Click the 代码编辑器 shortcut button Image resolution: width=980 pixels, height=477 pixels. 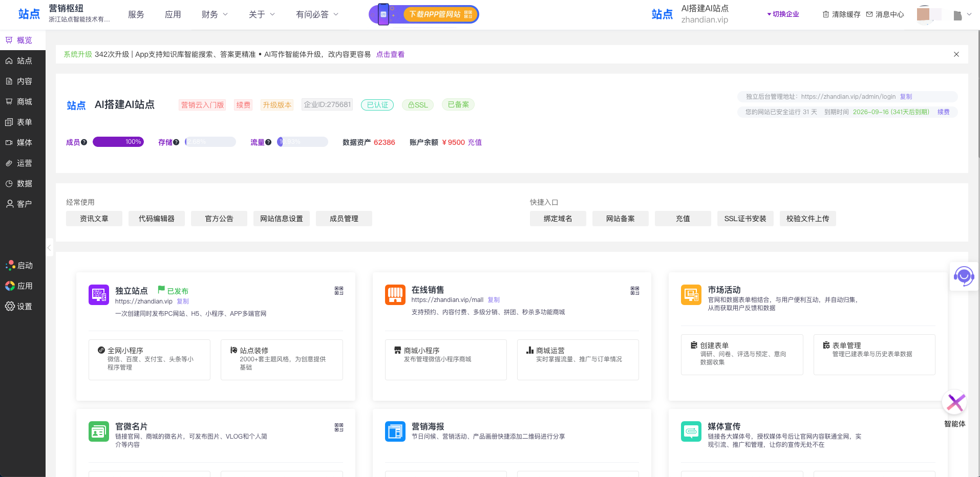[157, 219]
